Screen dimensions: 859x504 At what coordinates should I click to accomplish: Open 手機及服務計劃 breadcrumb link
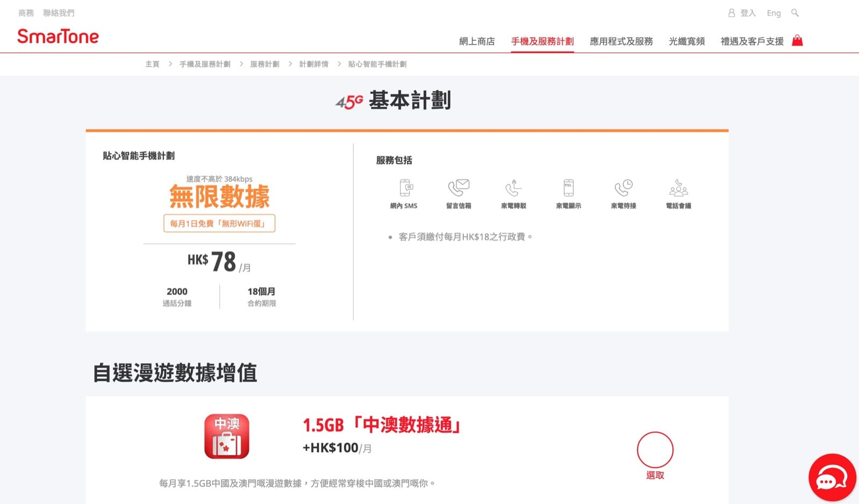(205, 64)
